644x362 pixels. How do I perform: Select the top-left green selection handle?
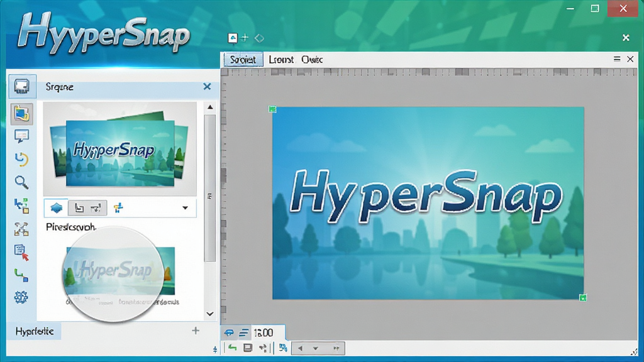(272, 109)
